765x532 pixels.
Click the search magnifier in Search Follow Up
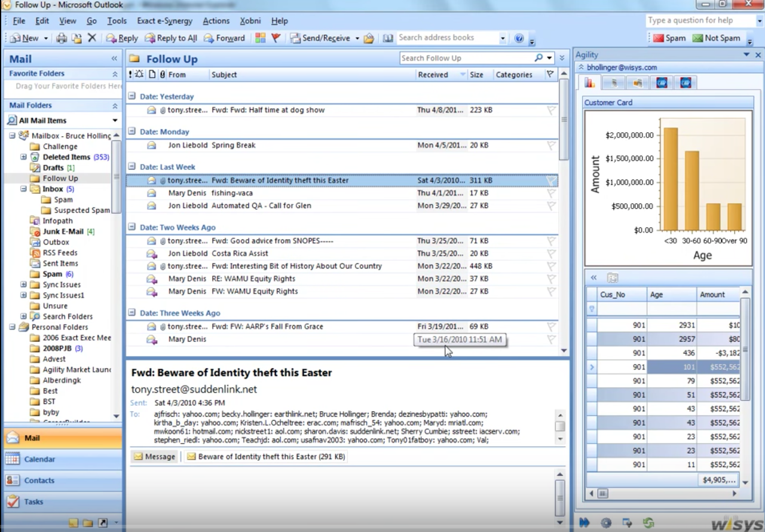tap(539, 58)
